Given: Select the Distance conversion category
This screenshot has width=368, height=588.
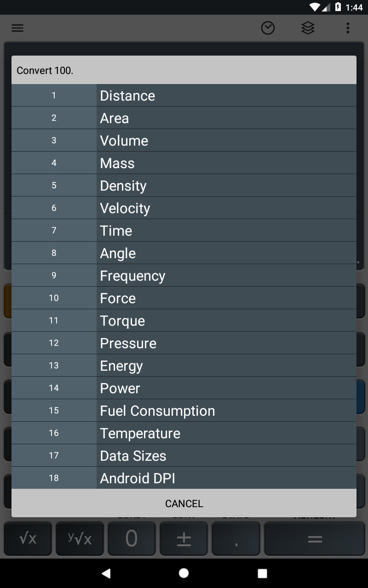Looking at the screenshot, I should click(184, 96).
